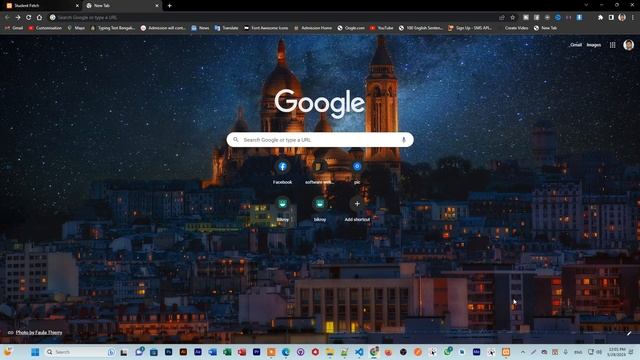
Task: Open the Facebook shortcut tile
Action: pyautogui.click(x=282, y=172)
